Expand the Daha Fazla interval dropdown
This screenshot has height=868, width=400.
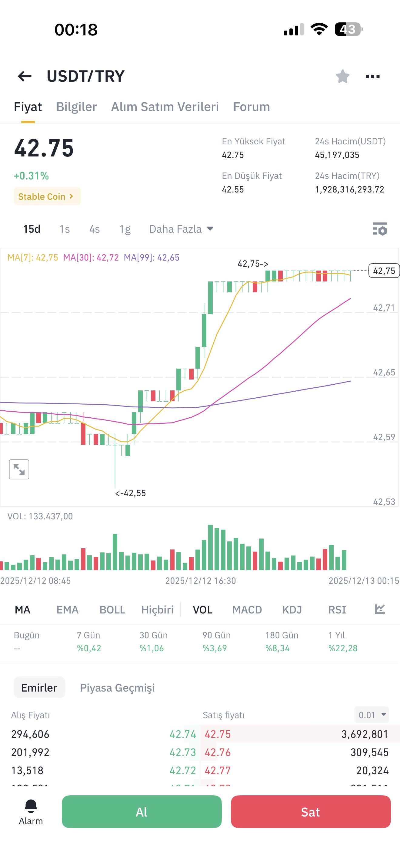[x=182, y=229]
